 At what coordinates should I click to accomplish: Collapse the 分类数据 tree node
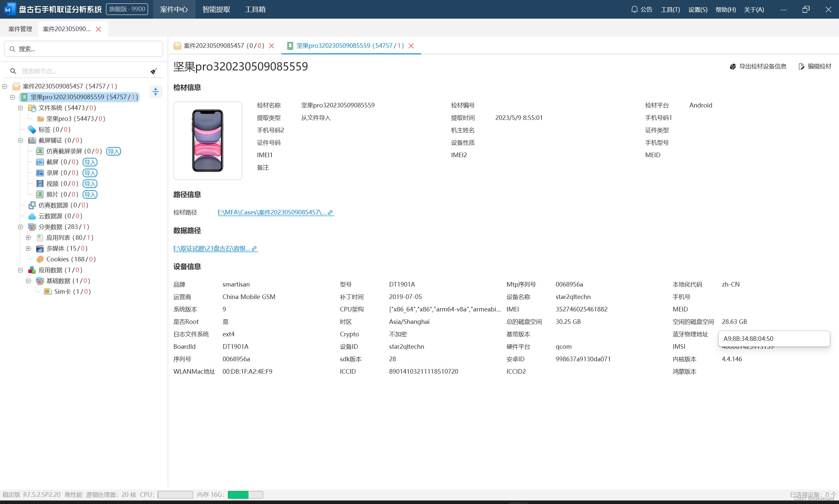(x=20, y=227)
